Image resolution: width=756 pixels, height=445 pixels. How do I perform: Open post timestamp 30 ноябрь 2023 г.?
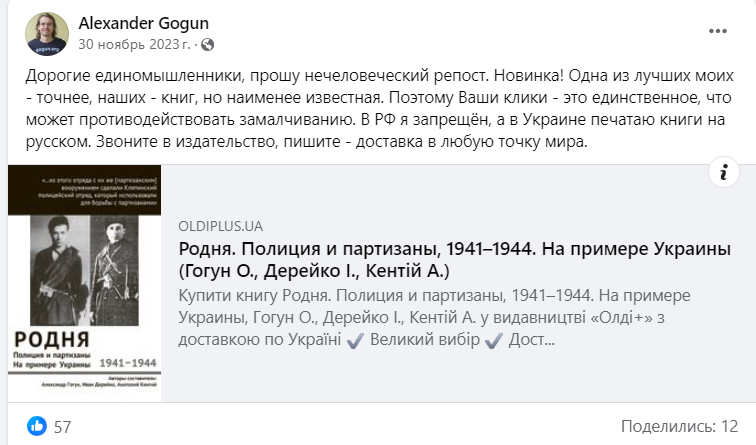pyautogui.click(x=135, y=44)
